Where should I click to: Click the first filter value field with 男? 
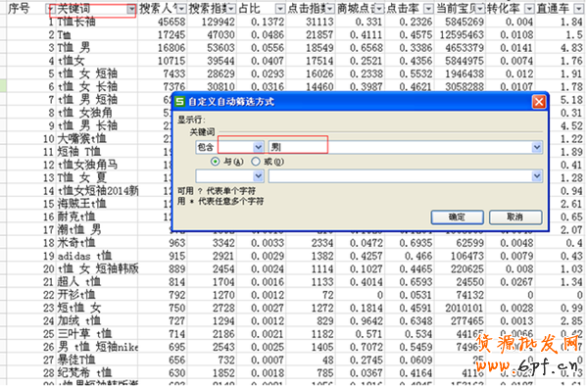click(400, 147)
